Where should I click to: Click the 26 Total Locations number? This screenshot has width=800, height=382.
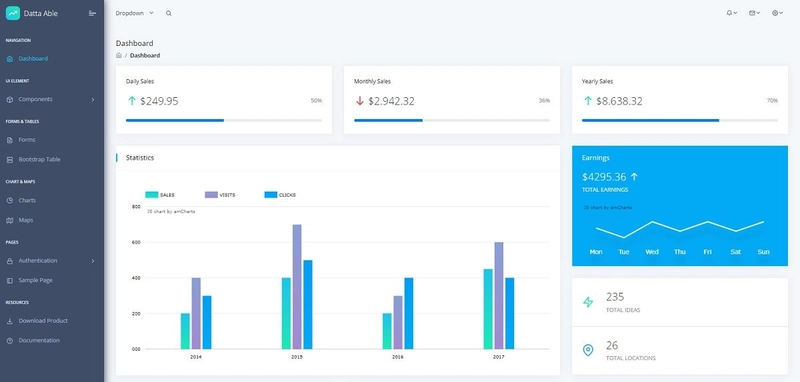[612, 345]
